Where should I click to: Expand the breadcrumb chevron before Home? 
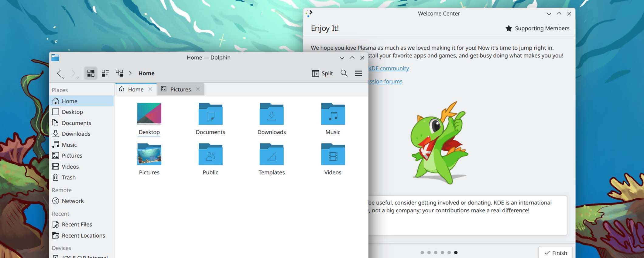(130, 73)
